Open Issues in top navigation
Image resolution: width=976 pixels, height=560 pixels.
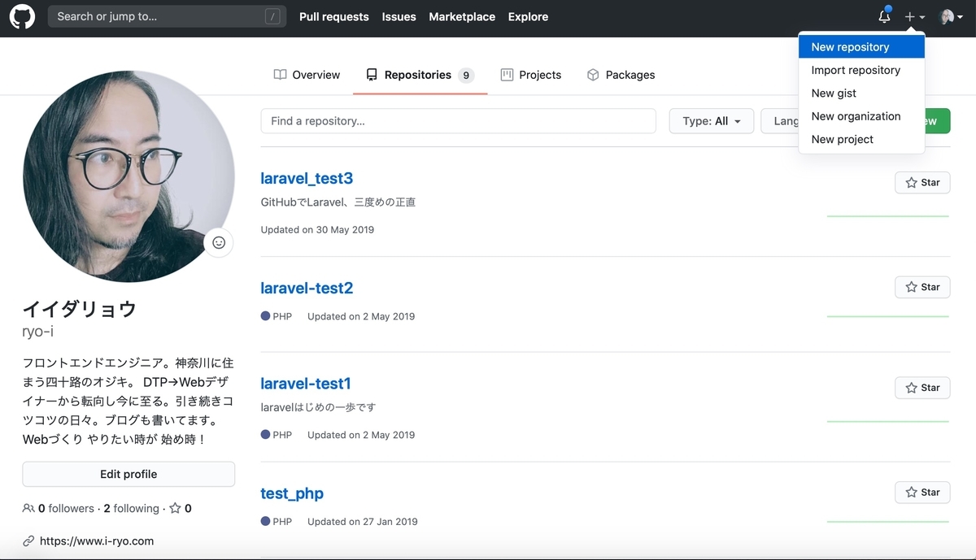point(399,16)
